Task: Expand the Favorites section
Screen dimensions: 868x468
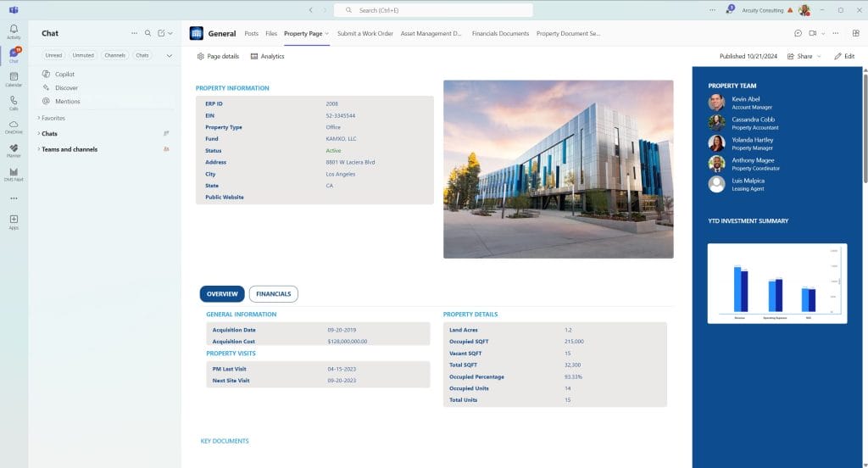Action: click(53, 118)
